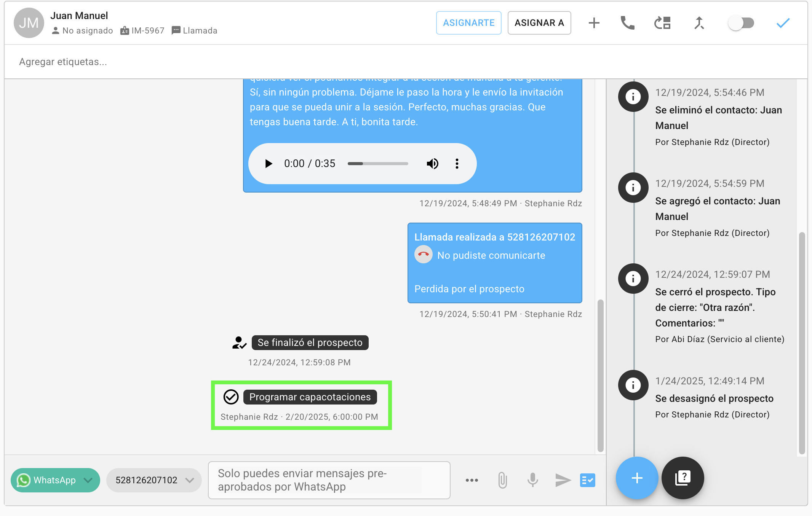The width and height of the screenshot is (812, 516).
Task: Click the attach file paperclip icon
Action: (502, 480)
